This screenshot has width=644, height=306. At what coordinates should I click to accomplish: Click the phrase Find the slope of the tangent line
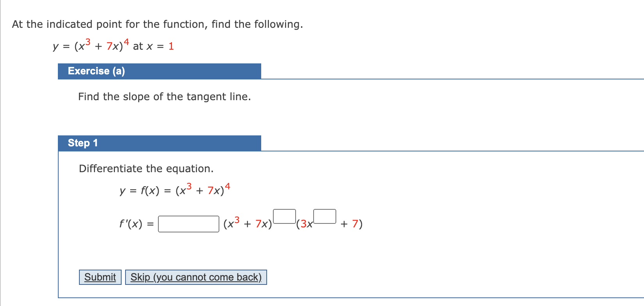tap(165, 96)
